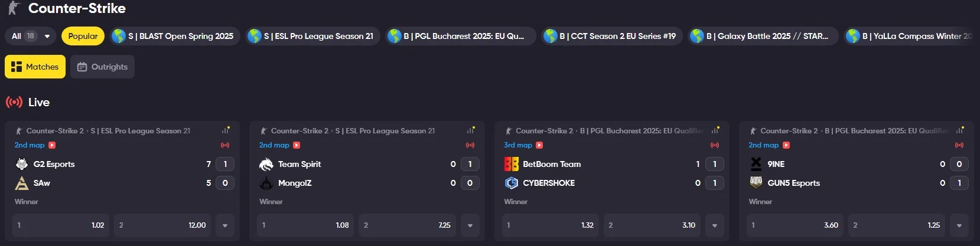Expand more markets on G2 vs SAw card
This screenshot has width=980, height=246.
tap(225, 225)
